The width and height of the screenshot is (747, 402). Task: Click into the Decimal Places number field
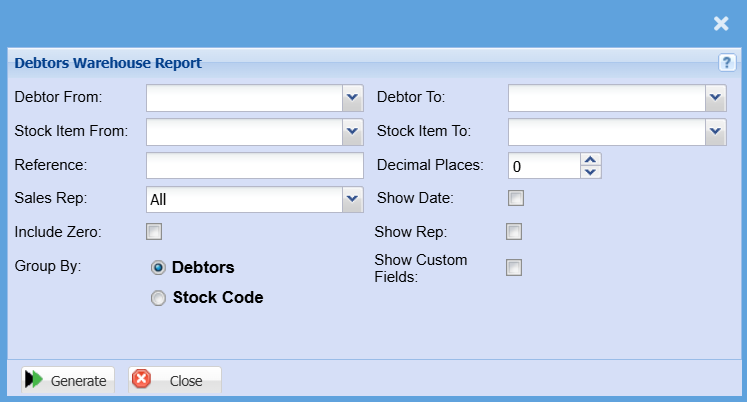click(x=544, y=165)
